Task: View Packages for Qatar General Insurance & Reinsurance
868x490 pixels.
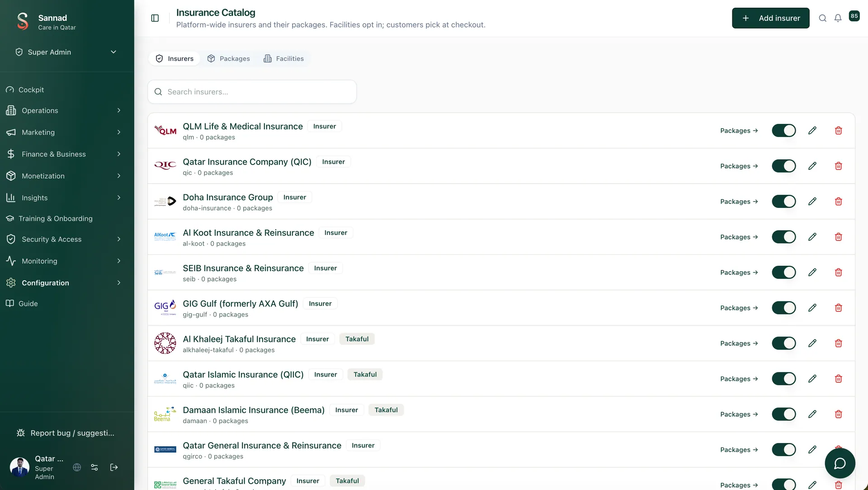Action: [739, 450]
